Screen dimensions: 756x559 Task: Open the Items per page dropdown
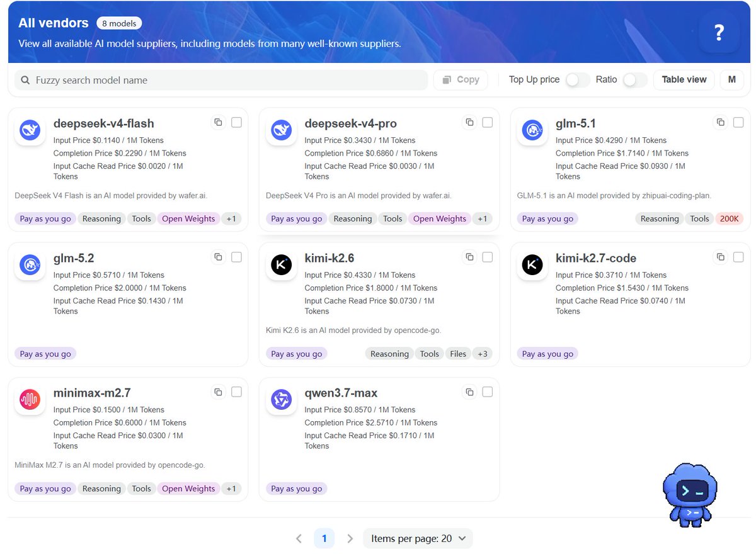418,538
